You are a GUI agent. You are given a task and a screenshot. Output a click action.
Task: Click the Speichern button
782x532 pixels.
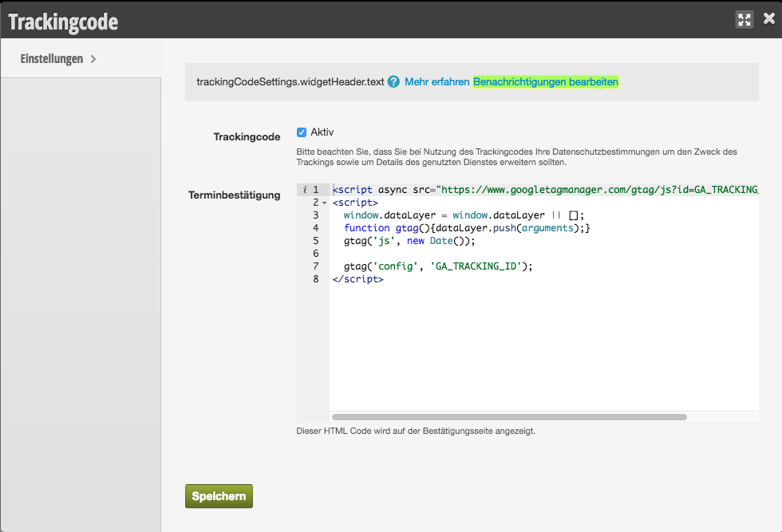tap(218, 495)
